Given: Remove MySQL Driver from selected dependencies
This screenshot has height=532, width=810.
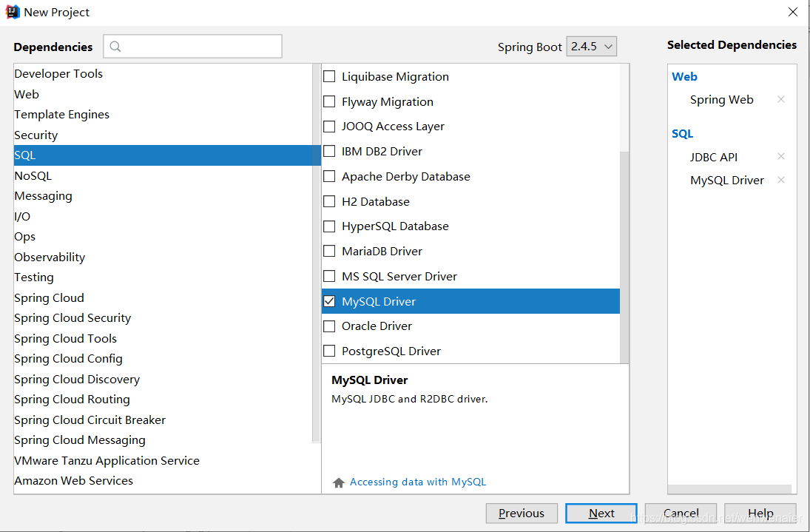Looking at the screenshot, I should coord(781,180).
